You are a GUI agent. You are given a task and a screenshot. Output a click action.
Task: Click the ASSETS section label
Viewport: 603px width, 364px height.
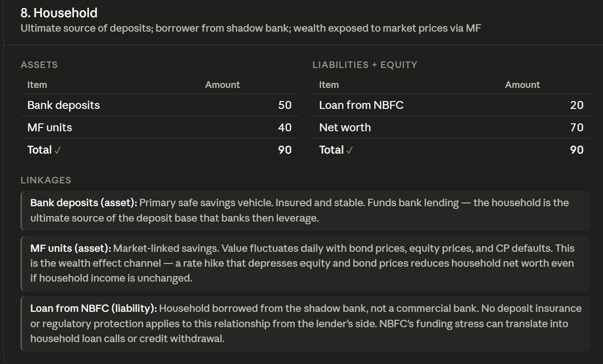39,65
